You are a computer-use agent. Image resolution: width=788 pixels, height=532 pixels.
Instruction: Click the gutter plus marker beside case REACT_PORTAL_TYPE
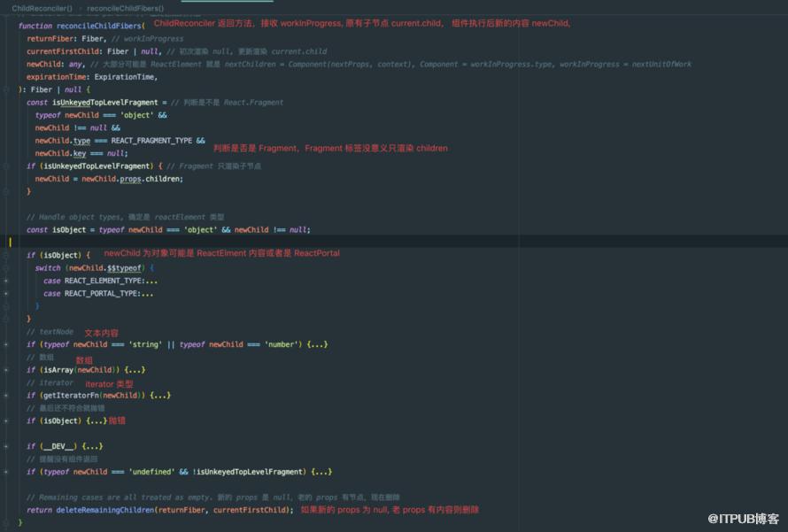6,293
